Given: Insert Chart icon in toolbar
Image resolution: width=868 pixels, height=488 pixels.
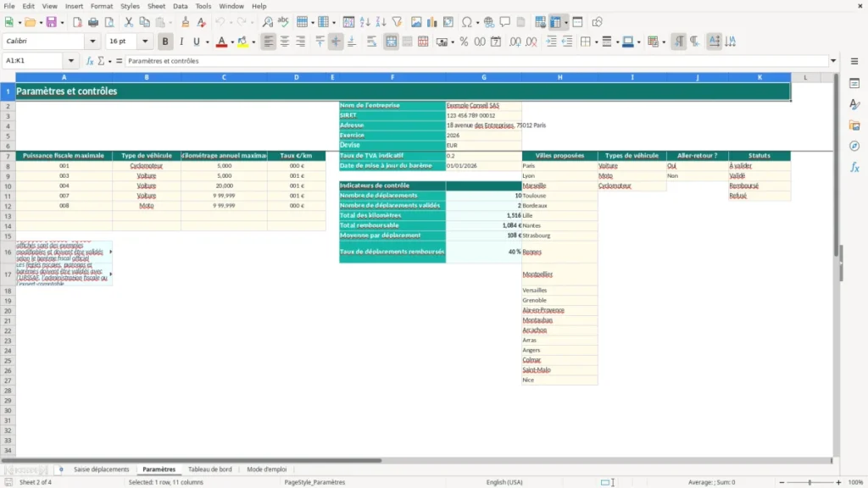Looking at the screenshot, I should click(x=432, y=22).
